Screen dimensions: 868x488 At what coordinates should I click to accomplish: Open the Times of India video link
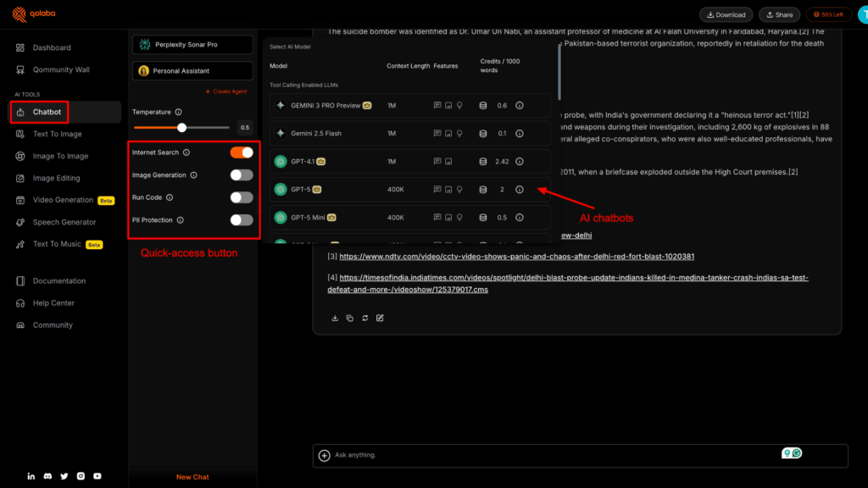click(568, 283)
